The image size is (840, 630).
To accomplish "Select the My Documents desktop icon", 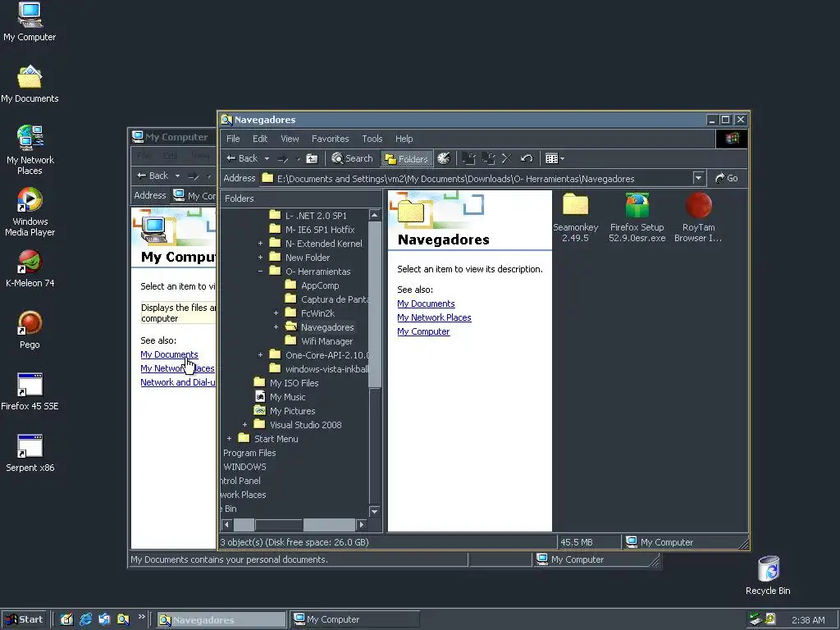I will (x=30, y=84).
